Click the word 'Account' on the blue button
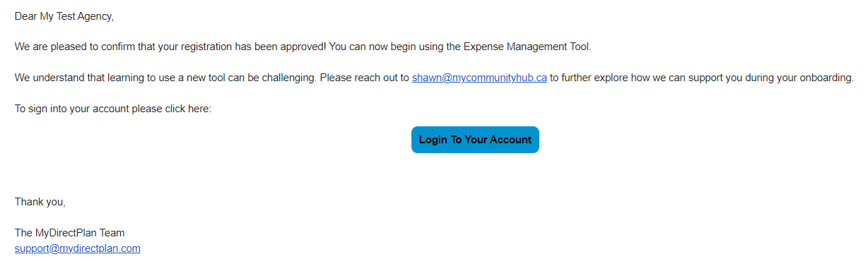The image size is (868, 259). pyautogui.click(x=510, y=140)
